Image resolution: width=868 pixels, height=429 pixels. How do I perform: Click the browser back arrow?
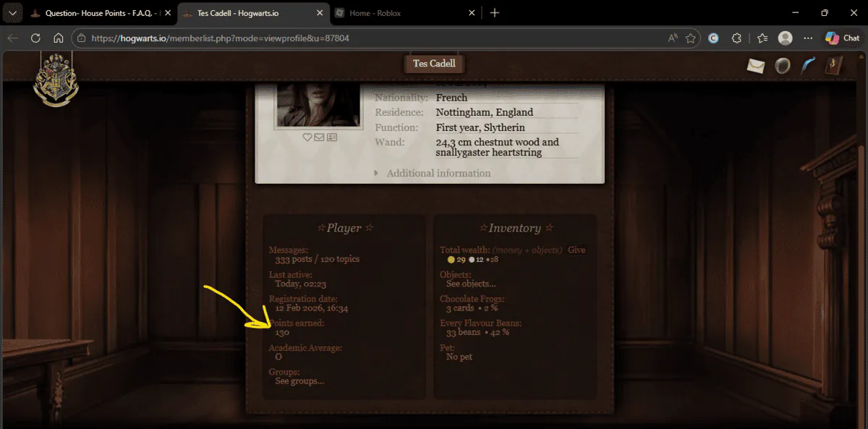[x=12, y=38]
